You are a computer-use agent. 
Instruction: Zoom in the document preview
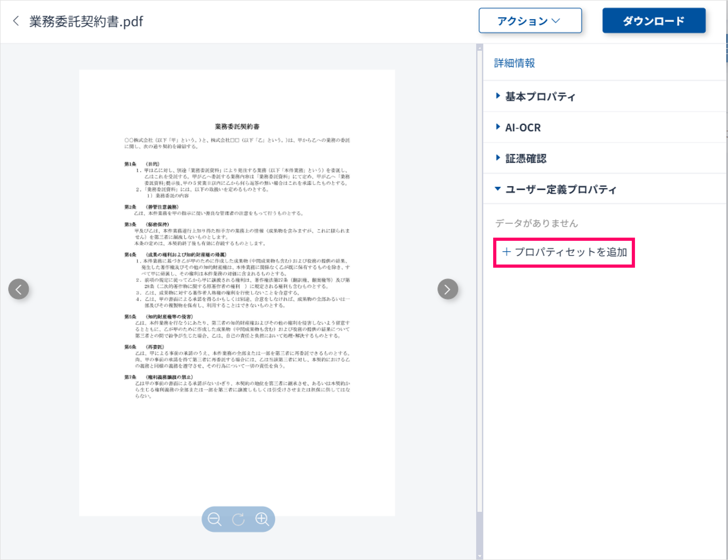(x=262, y=519)
